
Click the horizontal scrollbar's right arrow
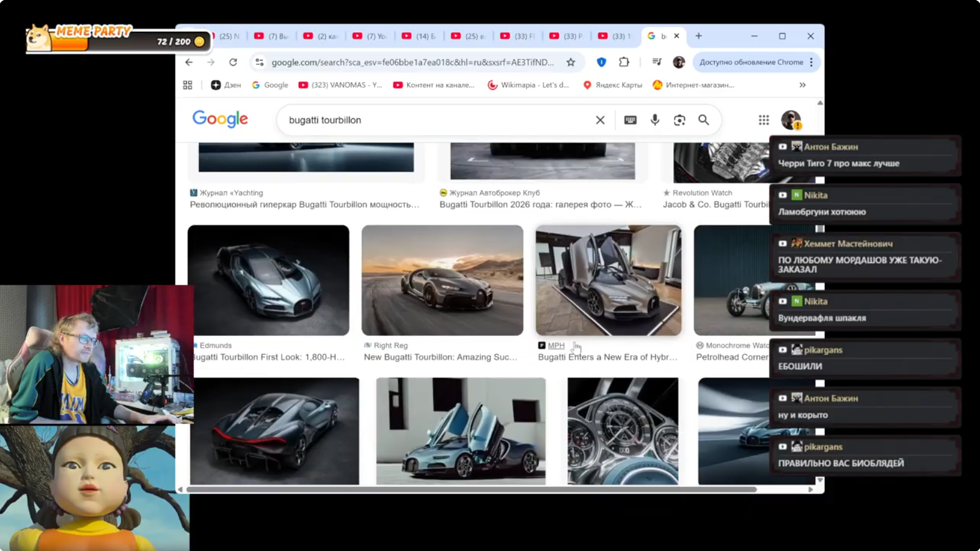coord(811,489)
